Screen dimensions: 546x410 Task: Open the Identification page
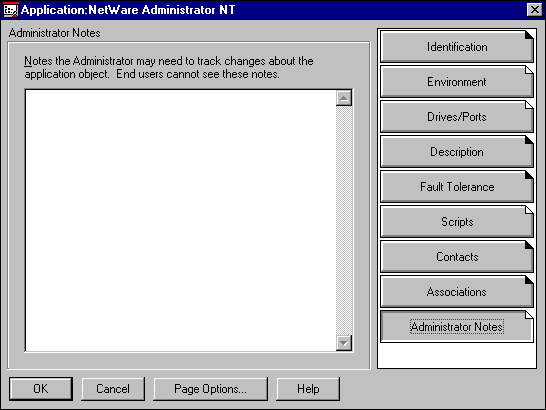[457, 47]
